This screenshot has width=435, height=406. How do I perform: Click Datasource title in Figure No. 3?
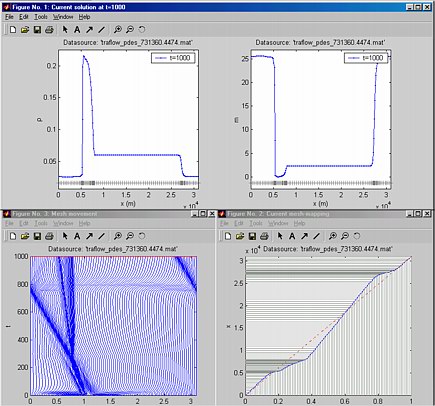(113, 249)
